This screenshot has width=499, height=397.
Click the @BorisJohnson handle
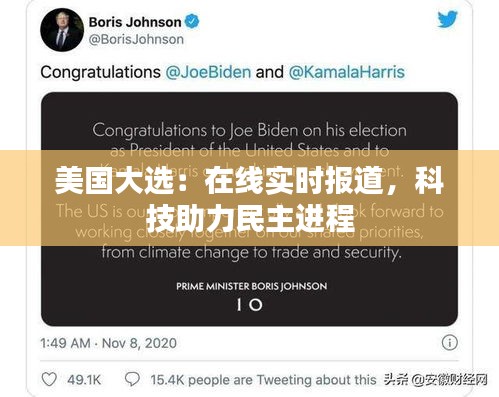coord(136,39)
